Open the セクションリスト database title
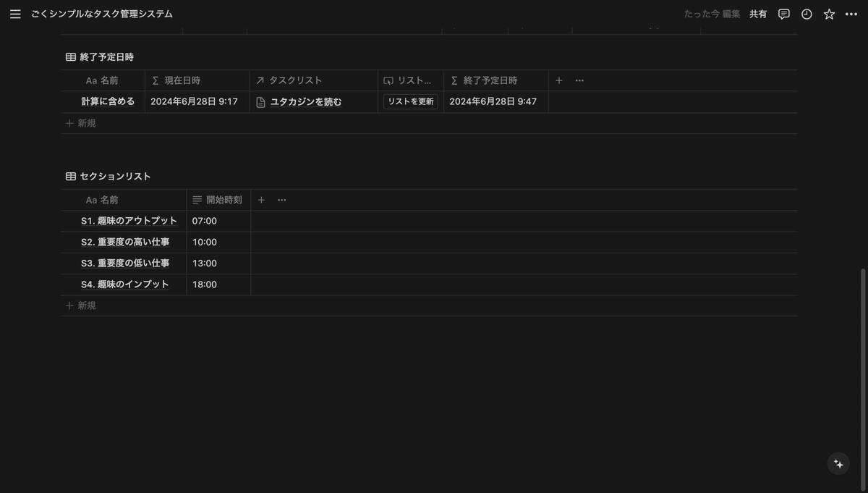The image size is (868, 493). pos(115,176)
